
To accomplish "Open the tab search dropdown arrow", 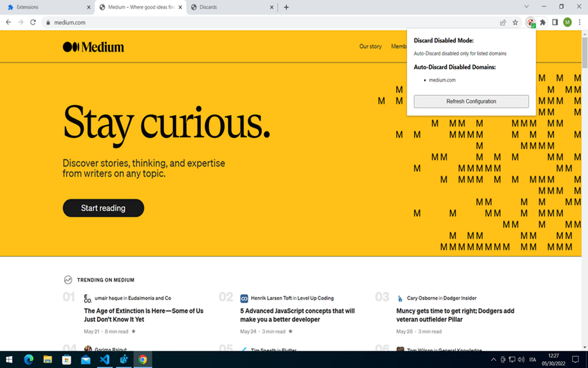I will (x=526, y=6).
